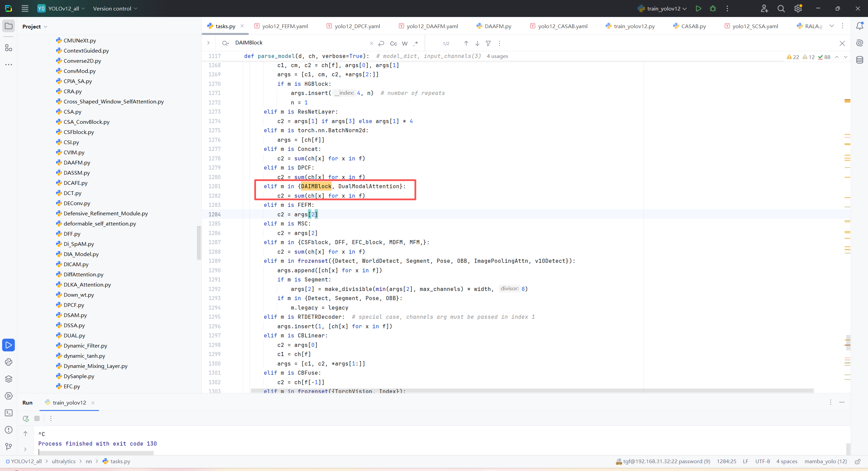Click the project tree vertical scrollbar
Viewport: 868px width, 471px height.
[199, 242]
